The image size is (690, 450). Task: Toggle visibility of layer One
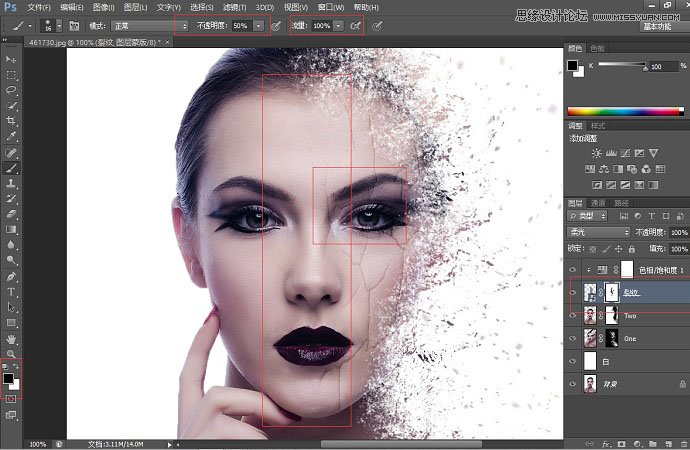pos(572,339)
